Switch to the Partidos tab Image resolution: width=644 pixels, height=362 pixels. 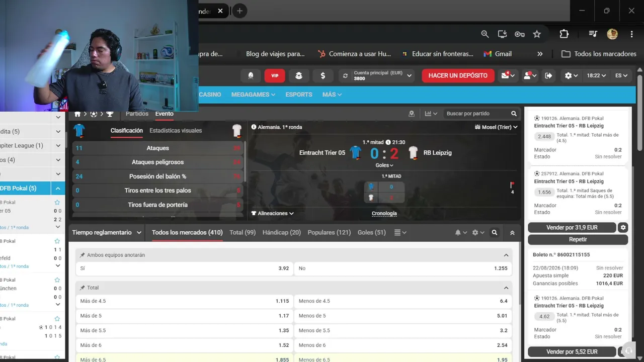pos(137,114)
